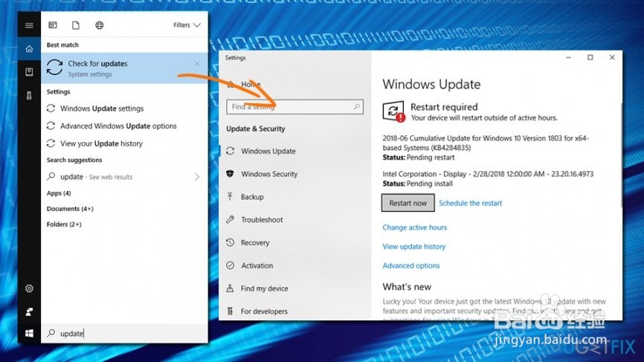Select the Home icon in search sidebar
This screenshot has width=644, height=362.
tap(29, 49)
